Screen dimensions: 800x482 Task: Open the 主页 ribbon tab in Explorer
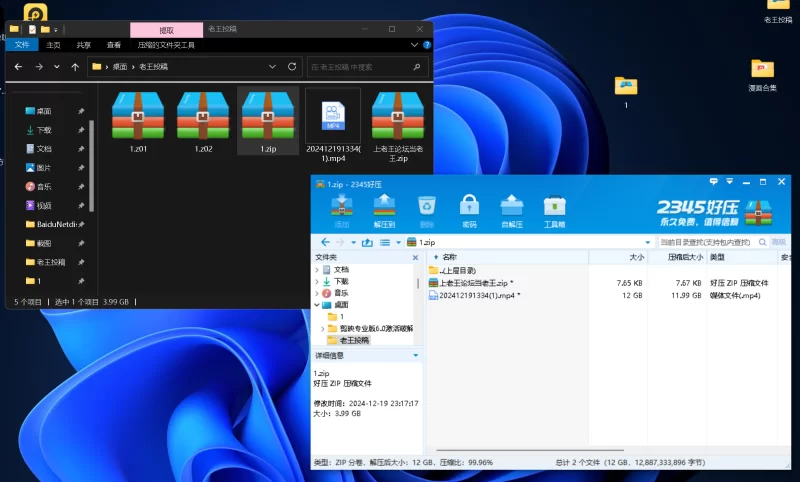[53, 45]
